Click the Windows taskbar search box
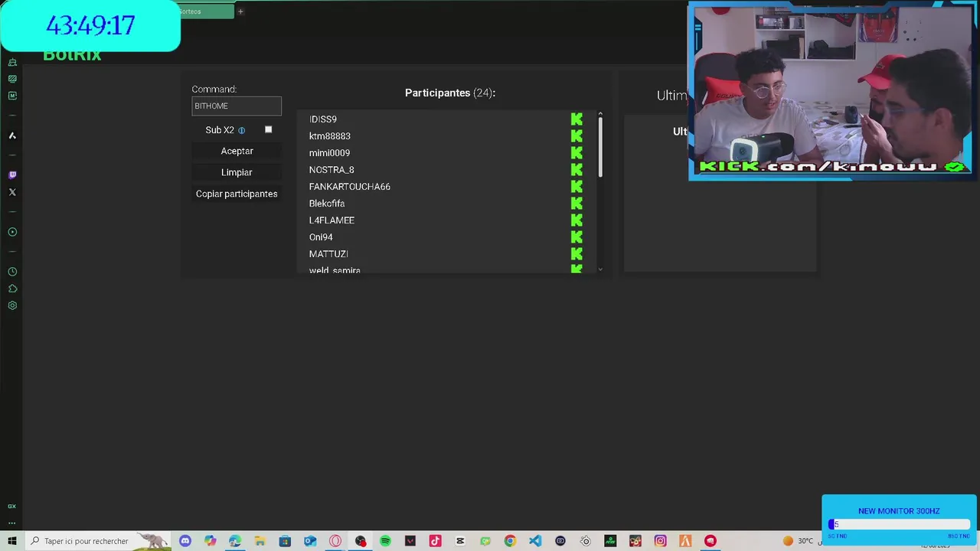The width and height of the screenshot is (980, 551). pos(98,541)
